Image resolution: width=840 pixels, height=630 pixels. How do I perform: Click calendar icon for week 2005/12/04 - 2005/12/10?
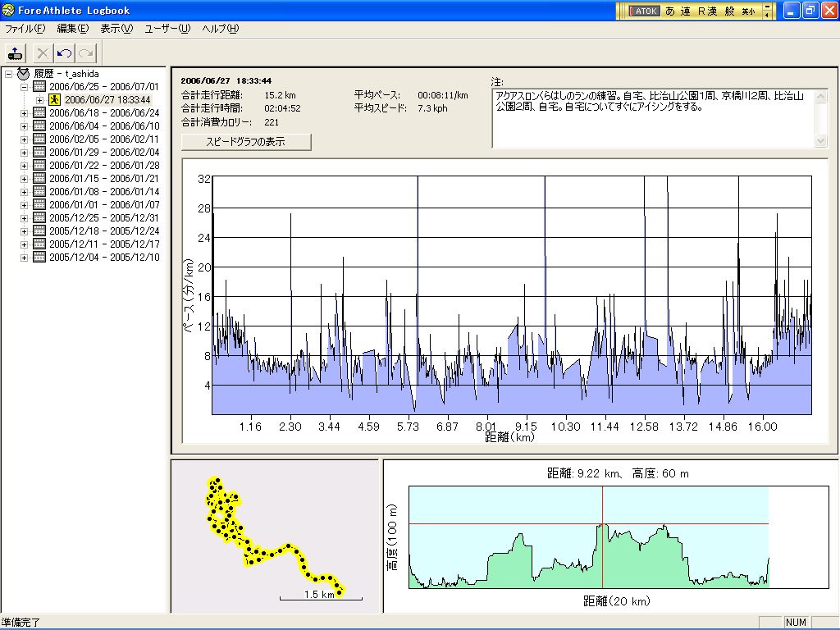tap(39, 257)
